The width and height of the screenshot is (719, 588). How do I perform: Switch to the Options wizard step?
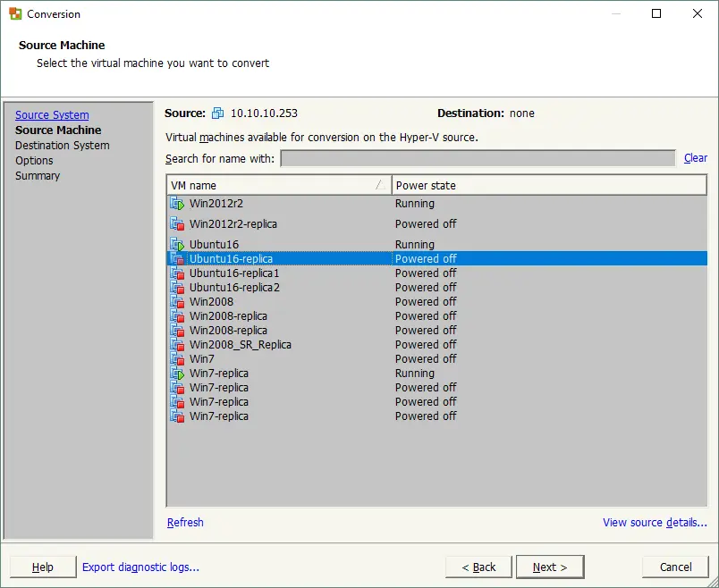coord(34,160)
